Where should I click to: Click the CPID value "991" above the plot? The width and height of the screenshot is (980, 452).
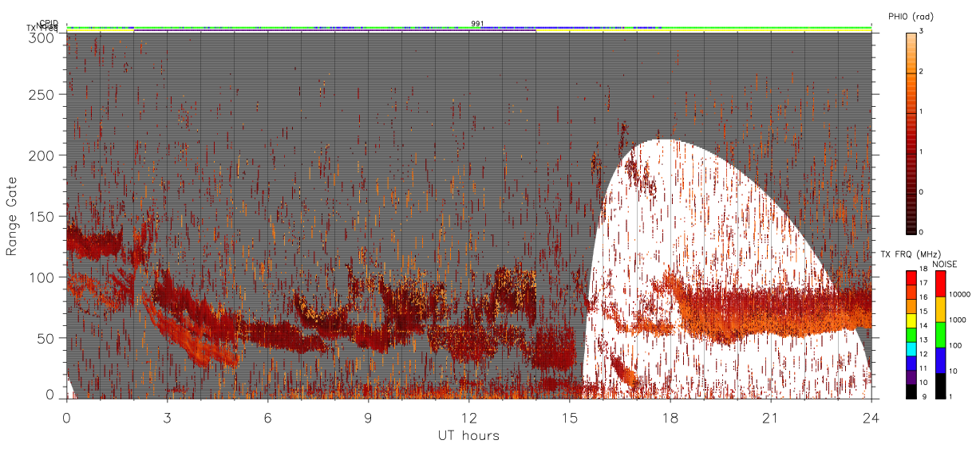click(x=477, y=24)
